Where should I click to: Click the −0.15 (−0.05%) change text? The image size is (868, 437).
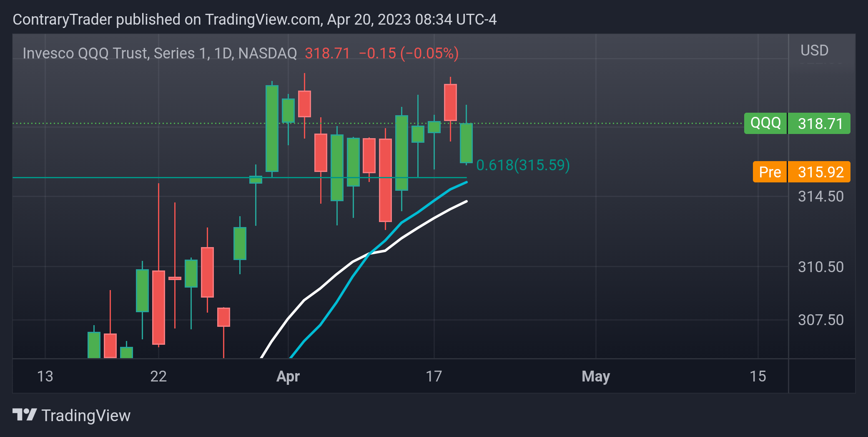click(409, 53)
